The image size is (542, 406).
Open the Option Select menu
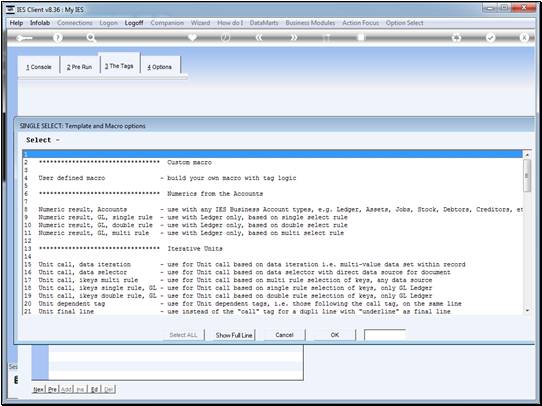(x=404, y=23)
